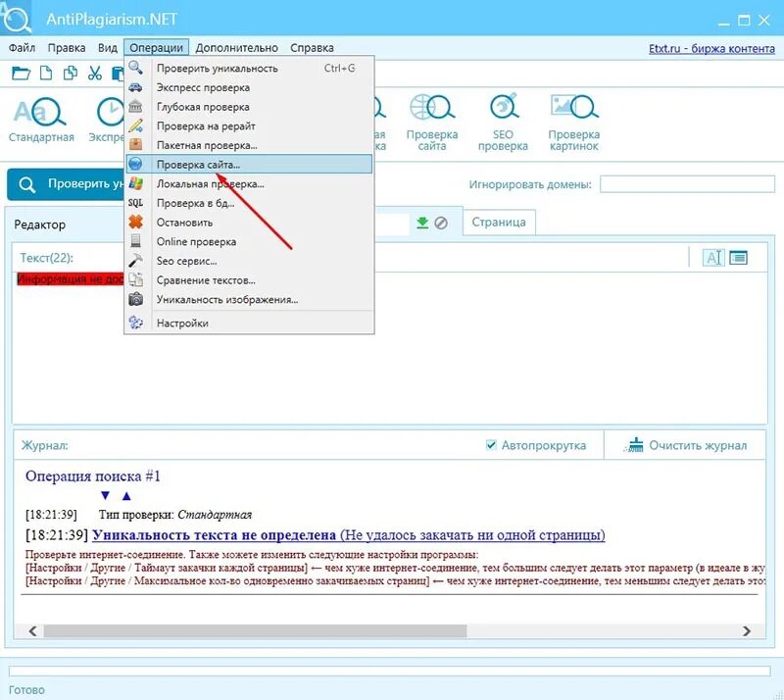The width and height of the screenshot is (784, 700).
Task: Select Проверить уникальность menu entry
Action: coord(249,68)
